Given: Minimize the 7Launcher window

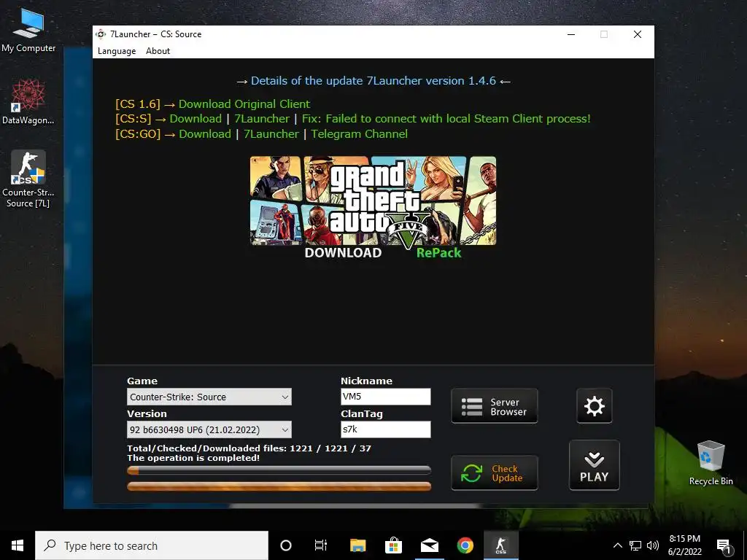Looking at the screenshot, I should [x=571, y=34].
